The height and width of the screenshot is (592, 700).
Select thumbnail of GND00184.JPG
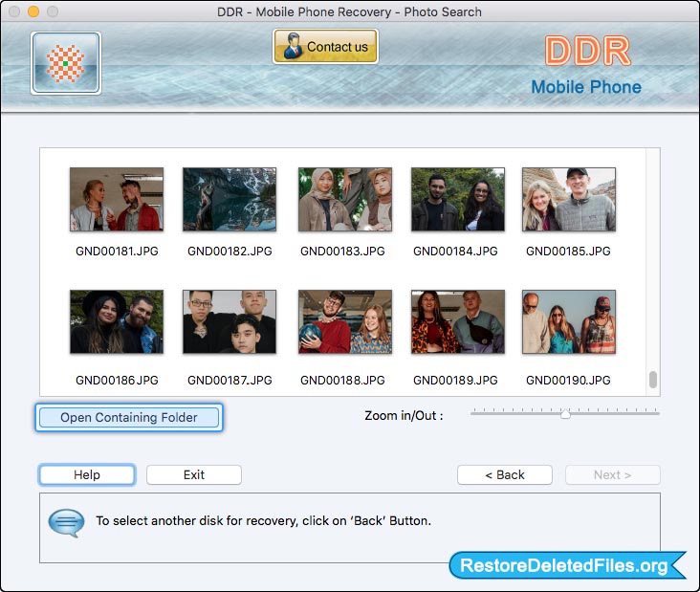[458, 199]
